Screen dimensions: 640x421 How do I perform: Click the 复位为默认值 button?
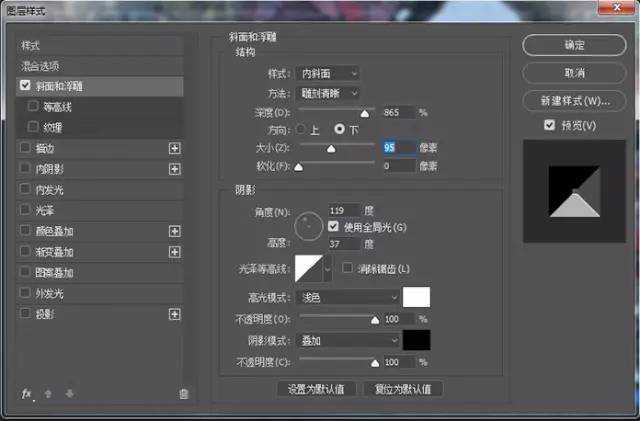tap(402, 389)
